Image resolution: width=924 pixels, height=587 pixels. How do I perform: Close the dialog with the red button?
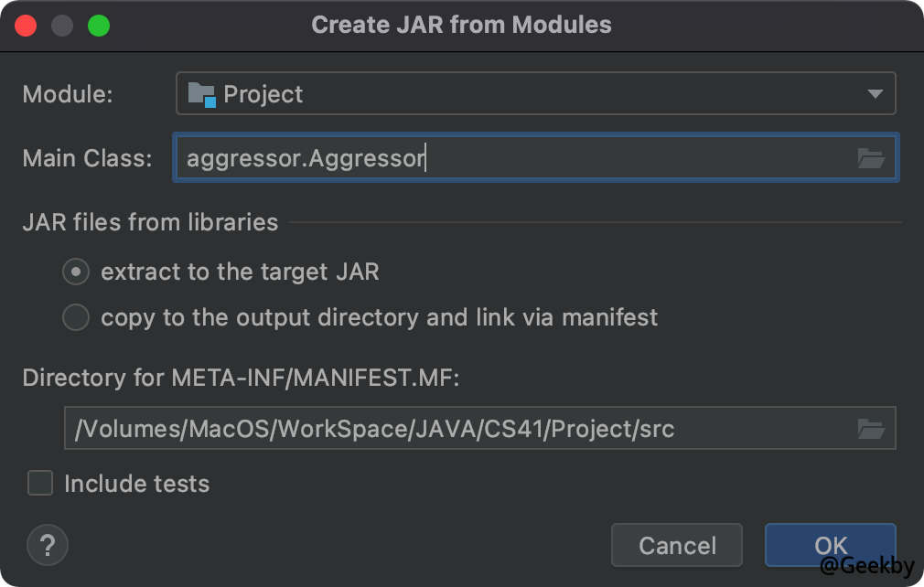pyautogui.click(x=26, y=26)
